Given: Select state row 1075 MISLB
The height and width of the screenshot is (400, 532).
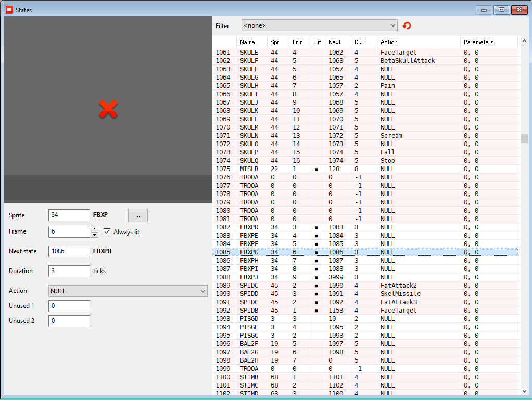Looking at the screenshot, I should (365, 169).
